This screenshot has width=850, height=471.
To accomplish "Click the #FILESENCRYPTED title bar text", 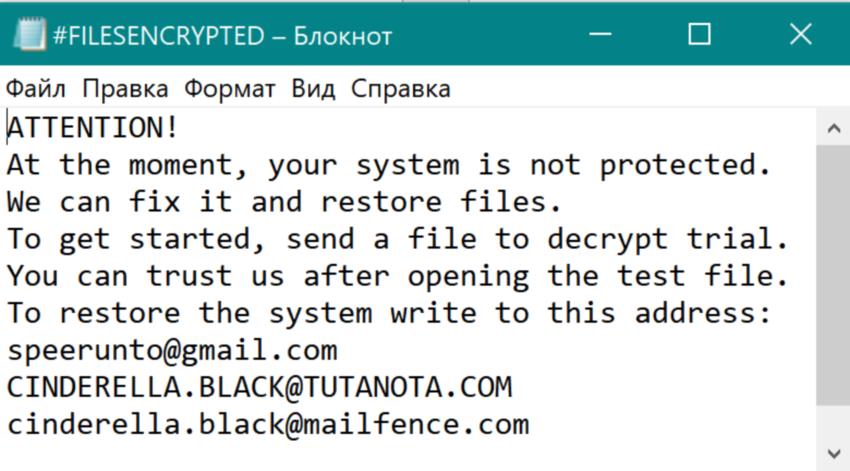I will click(157, 36).
